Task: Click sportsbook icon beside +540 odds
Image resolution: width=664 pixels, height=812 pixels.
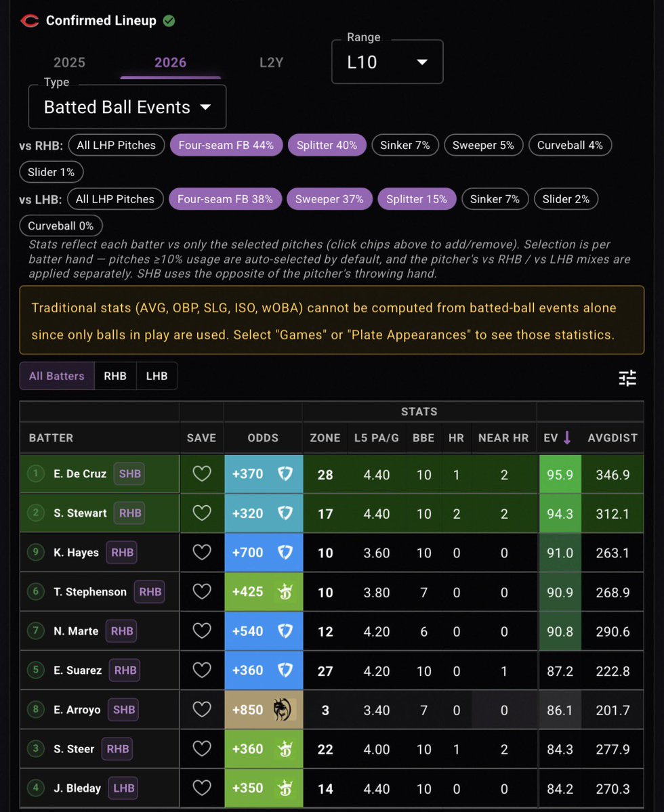Action: point(285,631)
